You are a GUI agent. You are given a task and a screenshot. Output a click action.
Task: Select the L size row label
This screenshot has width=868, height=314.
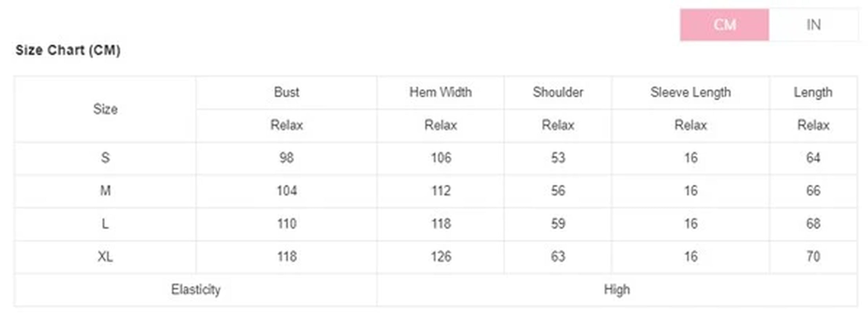105,224
